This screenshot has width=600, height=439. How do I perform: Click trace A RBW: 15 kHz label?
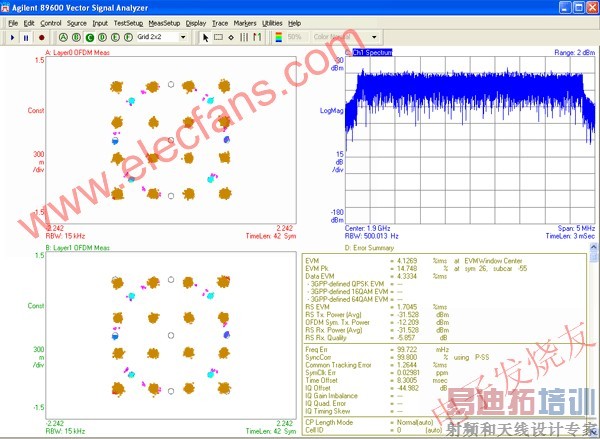click(65, 236)
